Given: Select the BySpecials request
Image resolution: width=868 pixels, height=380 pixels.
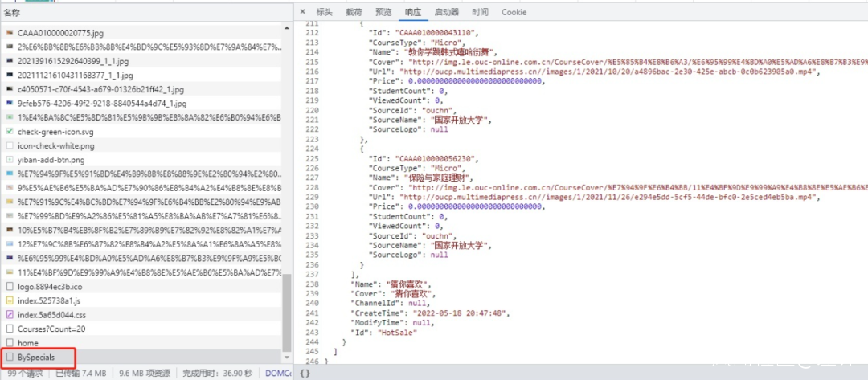Looking at the screenshot, I should click(35, 357).
